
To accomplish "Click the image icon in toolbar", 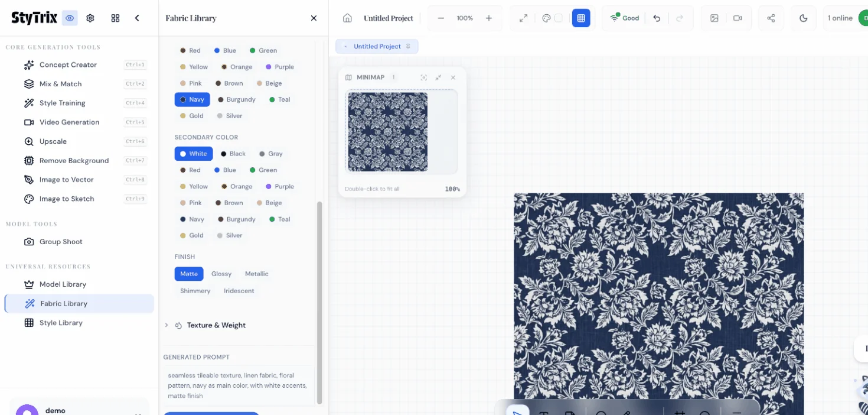I will [x=714, y=18].
